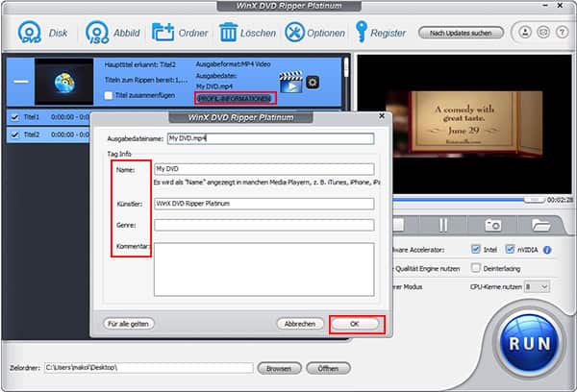The image size is (577, 392).
Task: Click Nach Updates suchen button
Action: pos(461,33)
